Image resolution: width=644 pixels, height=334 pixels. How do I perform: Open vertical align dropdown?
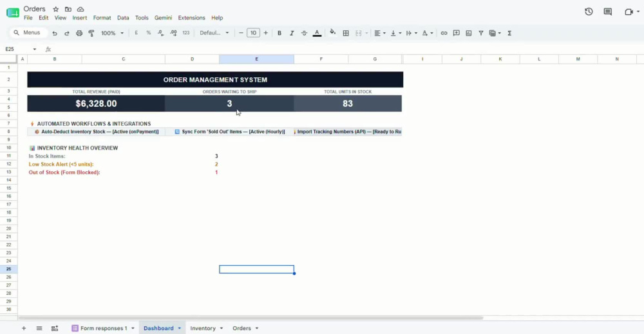coord(395,33)
